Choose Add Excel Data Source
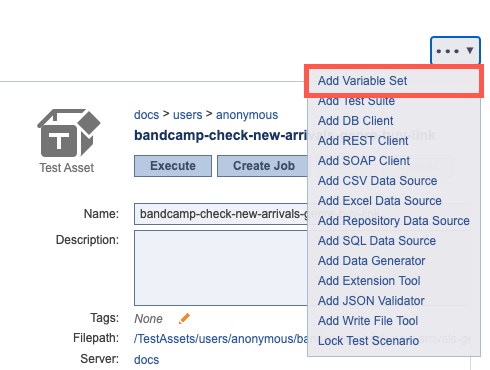The image size is (490, 370). tap(379, 201)
